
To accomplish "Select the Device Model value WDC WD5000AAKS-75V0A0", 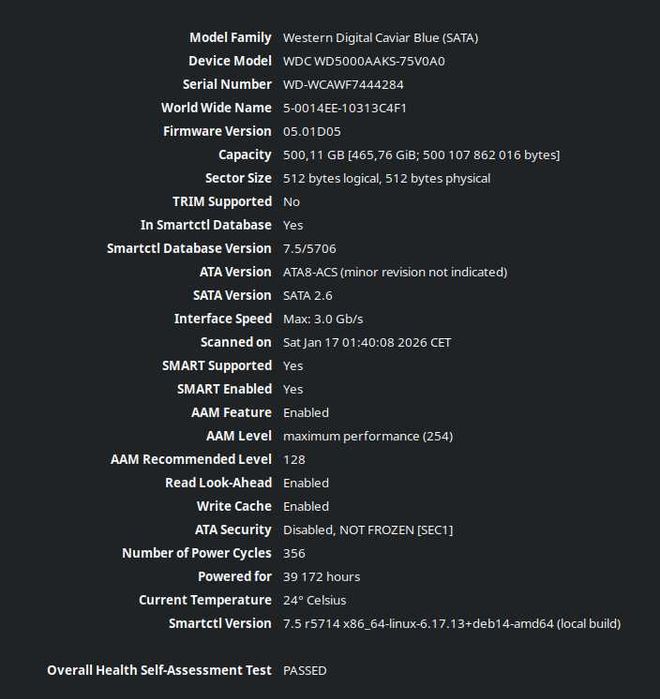I will pos(364,61).
